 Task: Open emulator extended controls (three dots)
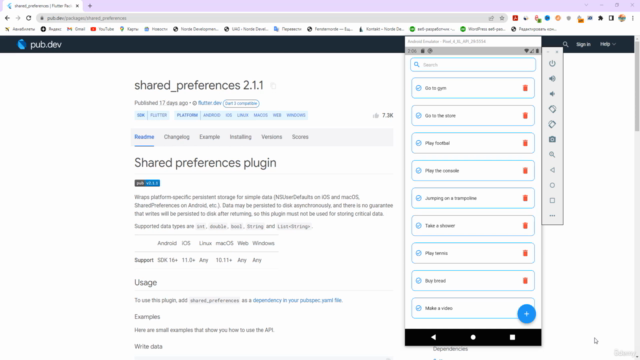point(552,216)
